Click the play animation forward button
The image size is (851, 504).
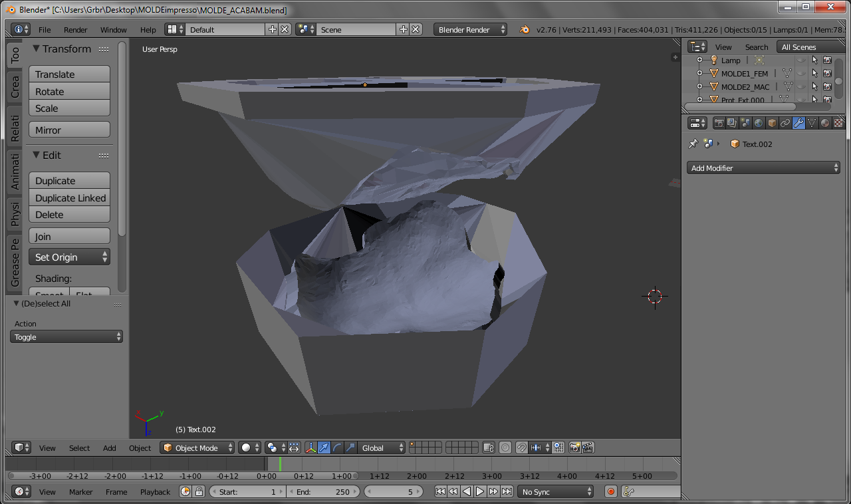point(480,491)
